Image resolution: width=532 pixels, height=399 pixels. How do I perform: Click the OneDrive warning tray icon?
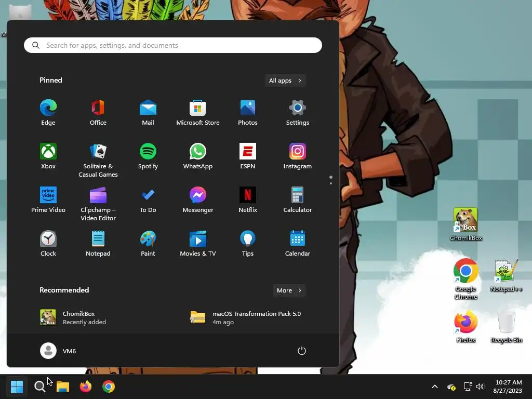pos(451,387)
